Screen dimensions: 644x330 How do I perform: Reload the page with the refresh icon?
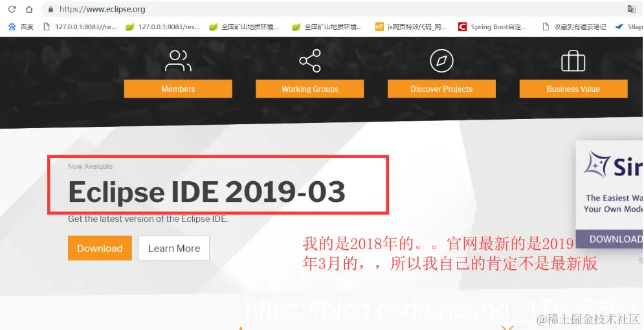[x=12, y=9]
